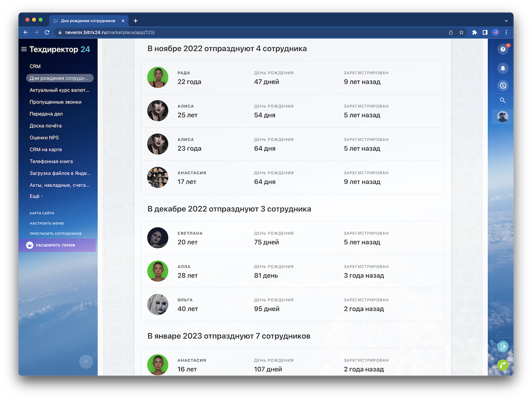Click the green phone call button
Screen dimensions: 532x400
point(502,365)
